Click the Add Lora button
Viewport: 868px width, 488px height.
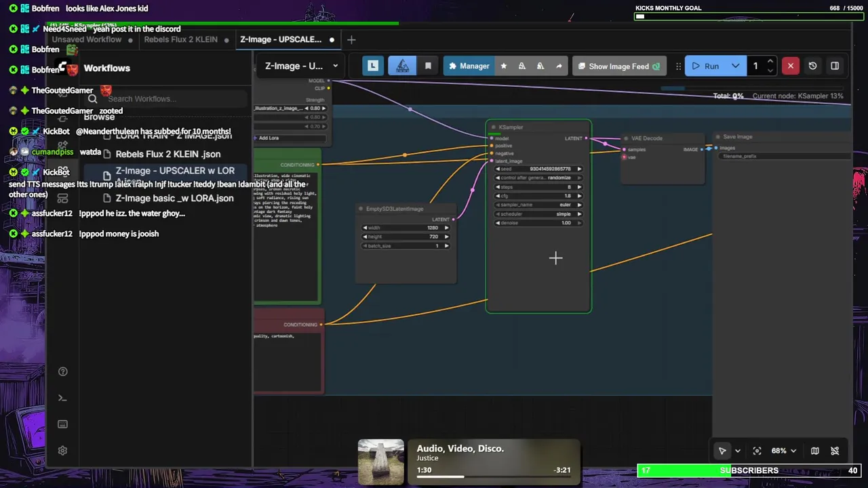tap(290, 138)
